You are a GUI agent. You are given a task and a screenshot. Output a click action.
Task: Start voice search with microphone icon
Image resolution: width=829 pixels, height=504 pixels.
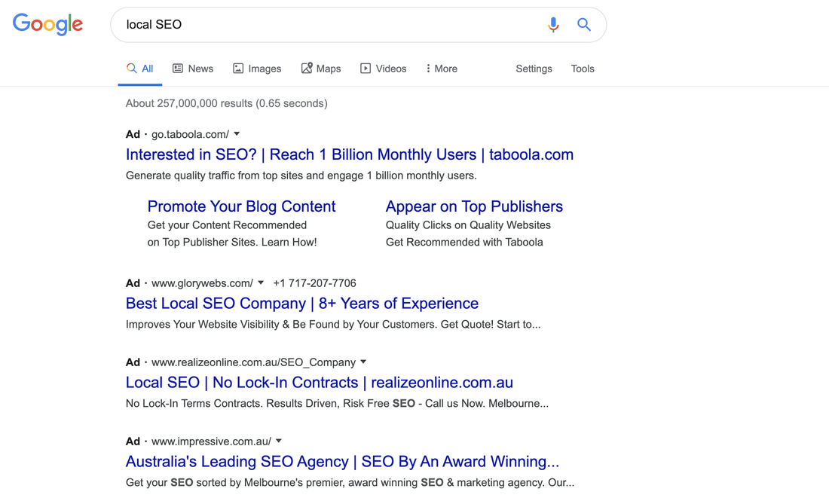pos(553,25)
